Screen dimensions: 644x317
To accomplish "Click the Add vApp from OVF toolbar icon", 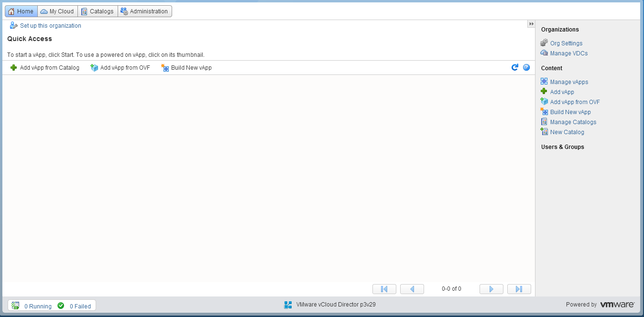I will (x=94, y=68).
